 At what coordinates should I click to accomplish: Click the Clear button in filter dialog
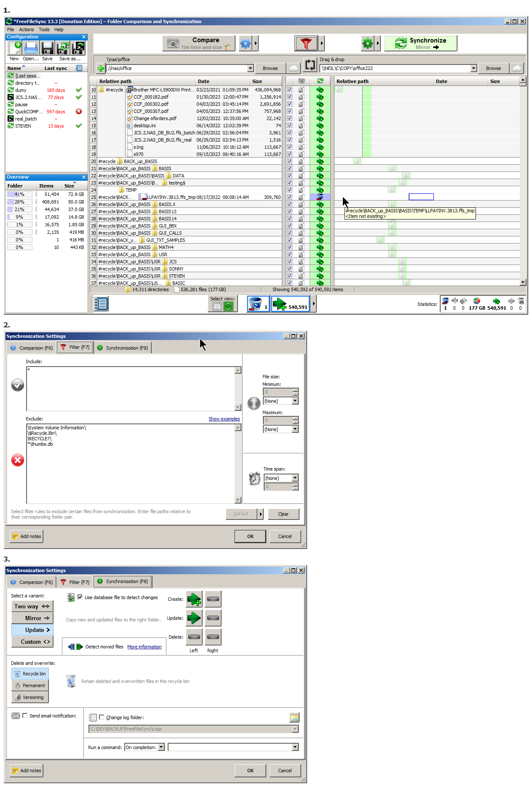[283, 514]
